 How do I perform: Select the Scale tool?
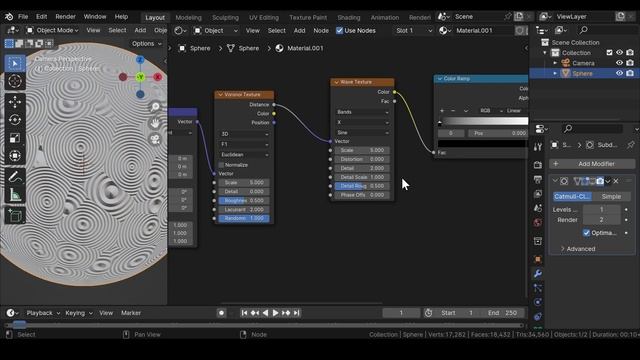[15, 138]
